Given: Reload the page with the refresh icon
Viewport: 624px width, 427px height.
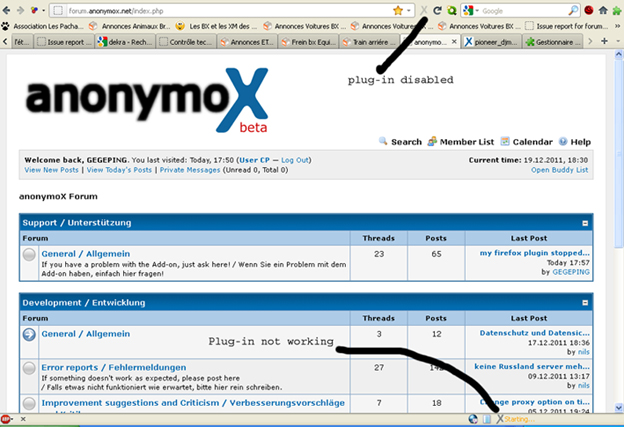Looking at the screenshot, I should coord(438,10).
